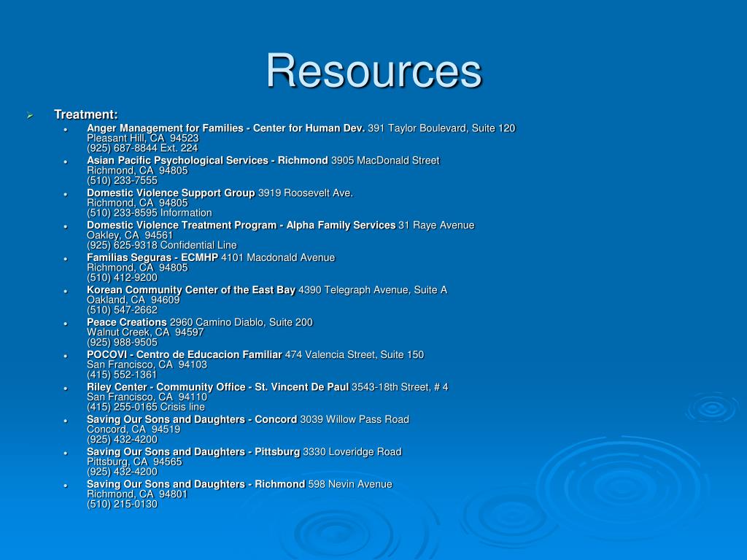The width and height of the screenshot is (747, 560).
Task: Click phone number '(415) 552-1361'
Action: (122, 375)
